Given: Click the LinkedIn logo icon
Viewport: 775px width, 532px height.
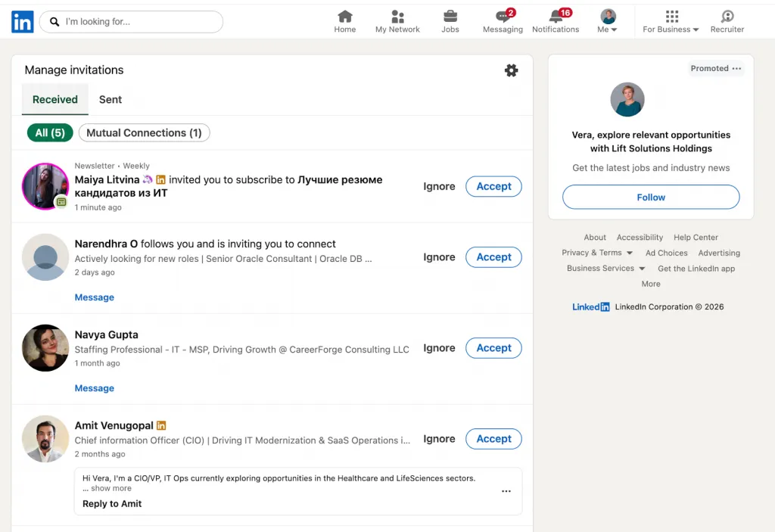Looking at the screenshot, I should coord(23,22).
